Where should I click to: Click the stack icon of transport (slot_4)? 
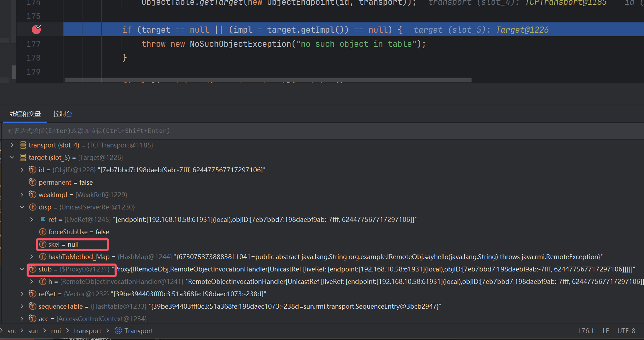[x=23, y=145]
